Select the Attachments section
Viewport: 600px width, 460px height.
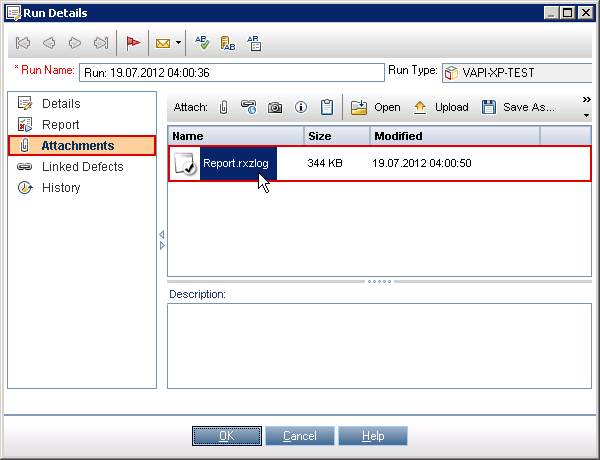point(82,145)
